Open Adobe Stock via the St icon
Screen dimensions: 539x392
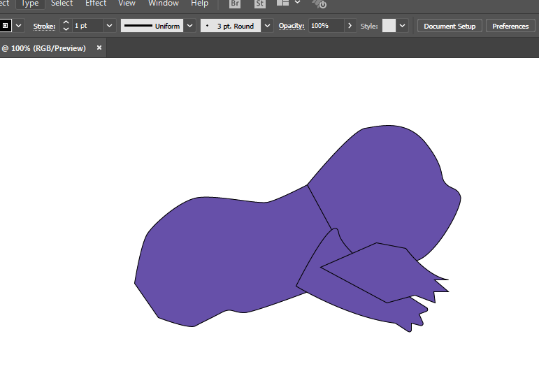(260, 3)
